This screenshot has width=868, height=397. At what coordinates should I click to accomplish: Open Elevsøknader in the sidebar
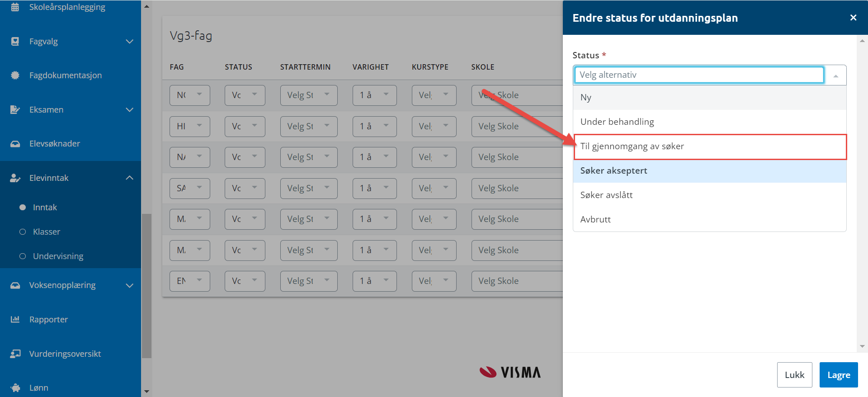click(54, 144)
